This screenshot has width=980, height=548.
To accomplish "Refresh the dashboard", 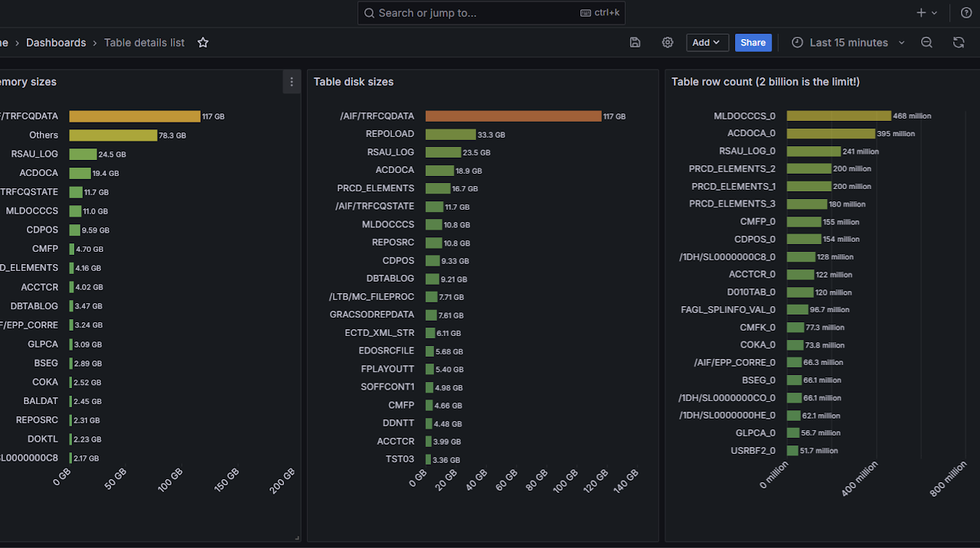I will (959, 43).
